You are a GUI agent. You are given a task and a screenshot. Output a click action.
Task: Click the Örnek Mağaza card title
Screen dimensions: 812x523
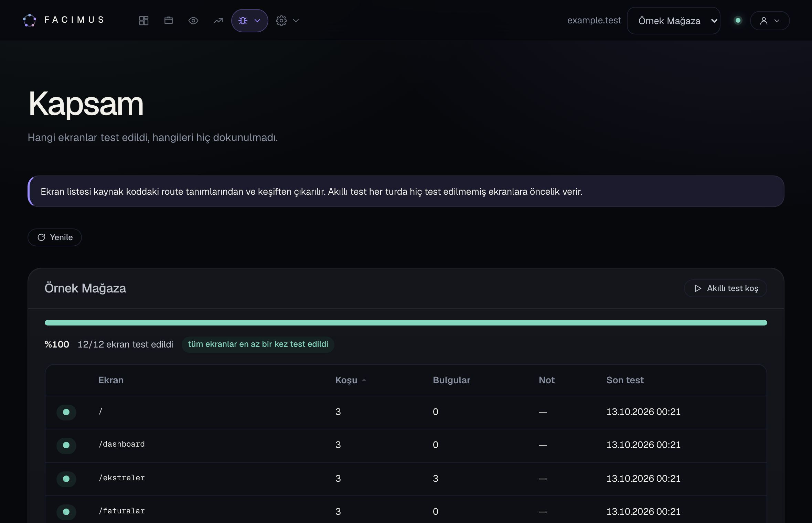pyautogui.click(x=85, y=288)
